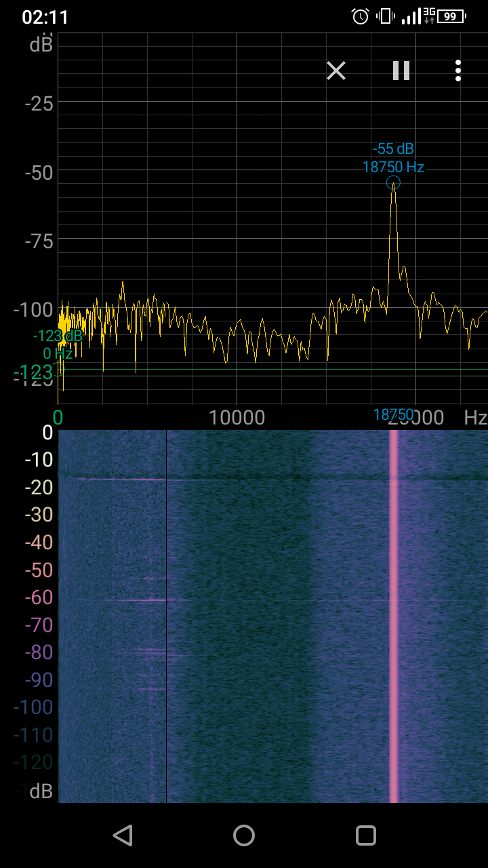Screen dimensions: 488x868
Task: Tap the -50 dB axis label
Action: click(39, 172)
